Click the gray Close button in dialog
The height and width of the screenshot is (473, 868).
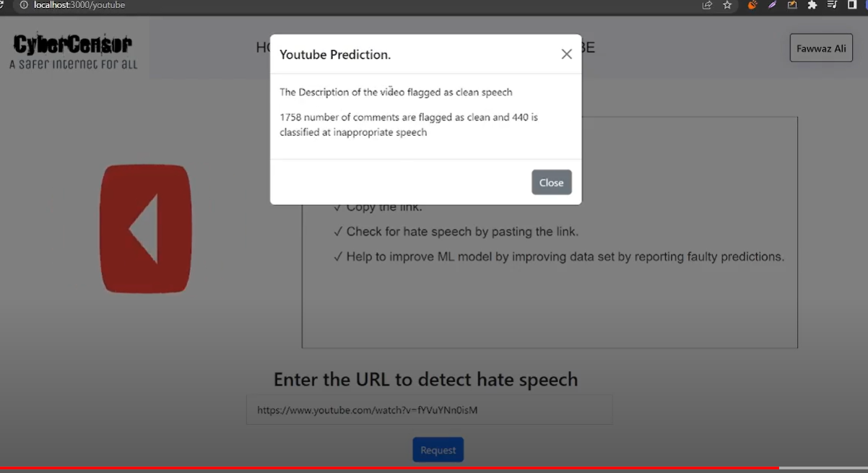[552, 183]
